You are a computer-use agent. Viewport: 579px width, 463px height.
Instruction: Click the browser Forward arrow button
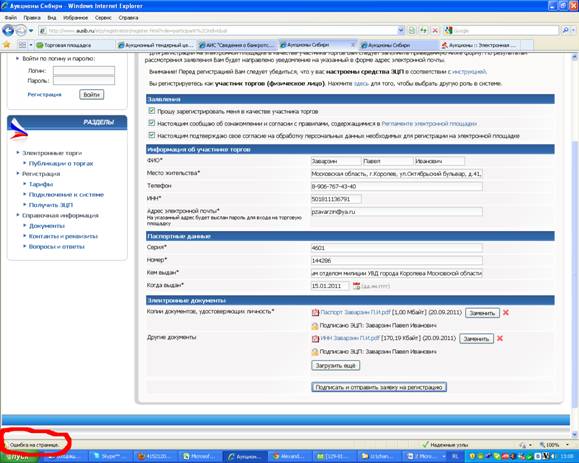coord(21,30)
